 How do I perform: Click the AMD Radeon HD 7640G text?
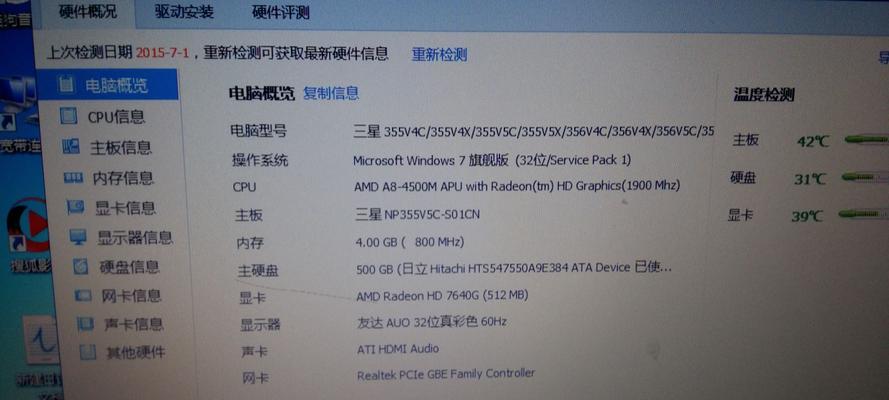click(x=442, y=296)
